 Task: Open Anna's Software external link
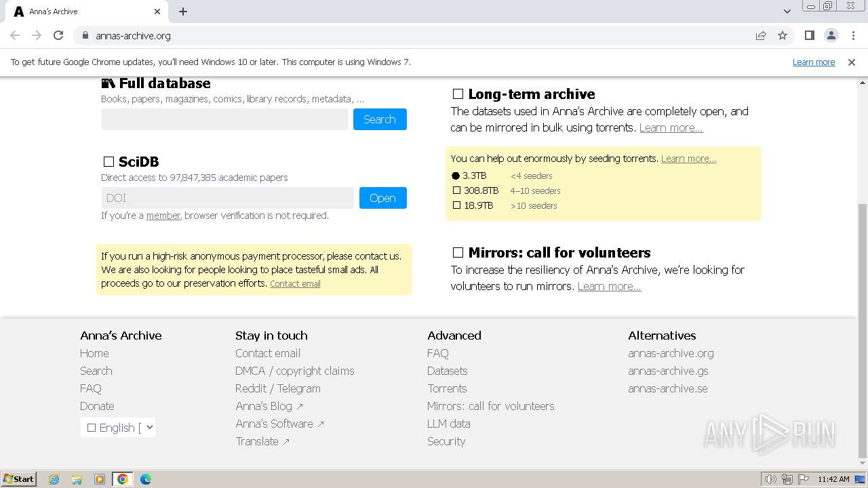point(280,424)
